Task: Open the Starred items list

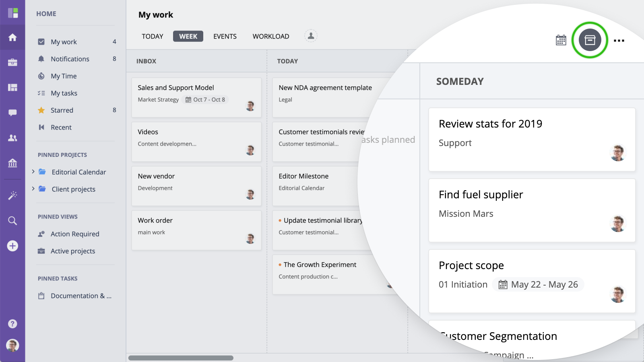Action: [62, 110]
